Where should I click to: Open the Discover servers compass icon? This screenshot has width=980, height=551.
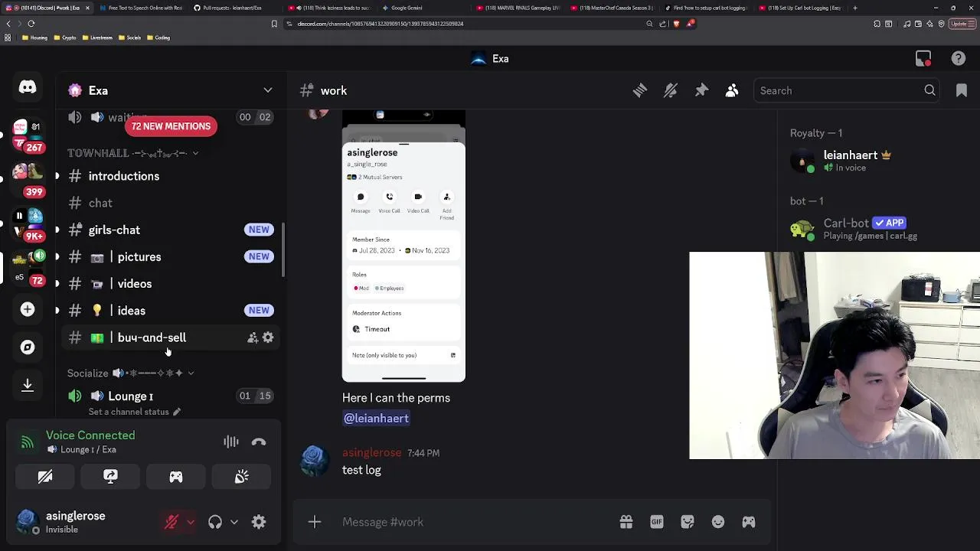coord(28,347)
